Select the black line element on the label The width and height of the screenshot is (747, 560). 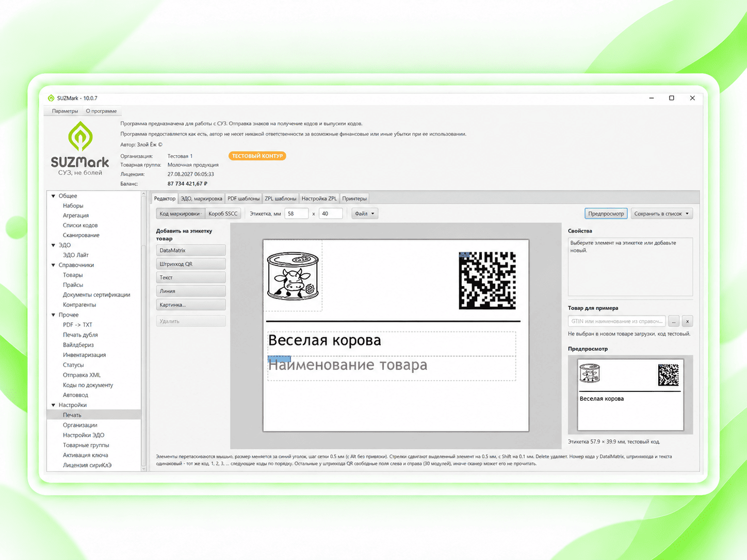(393, 321)
